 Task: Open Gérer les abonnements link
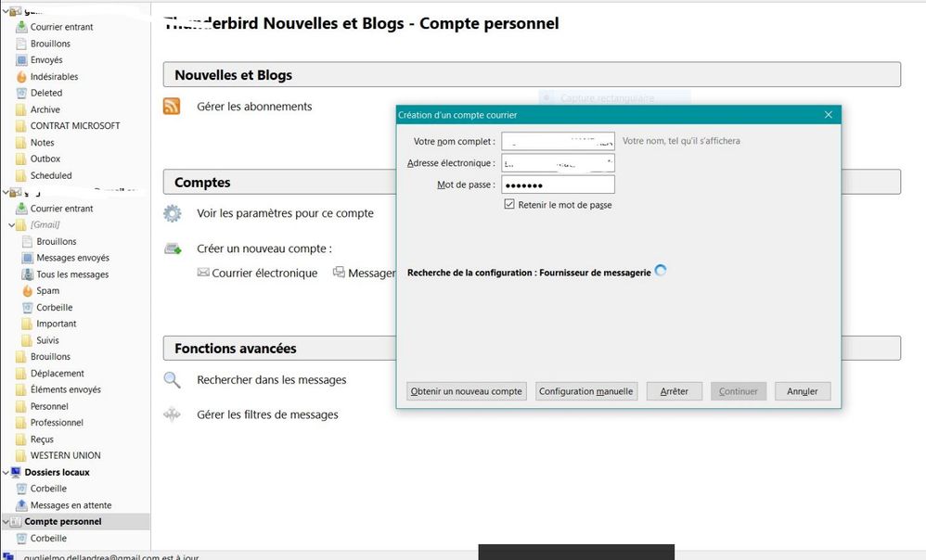[254, 107]
